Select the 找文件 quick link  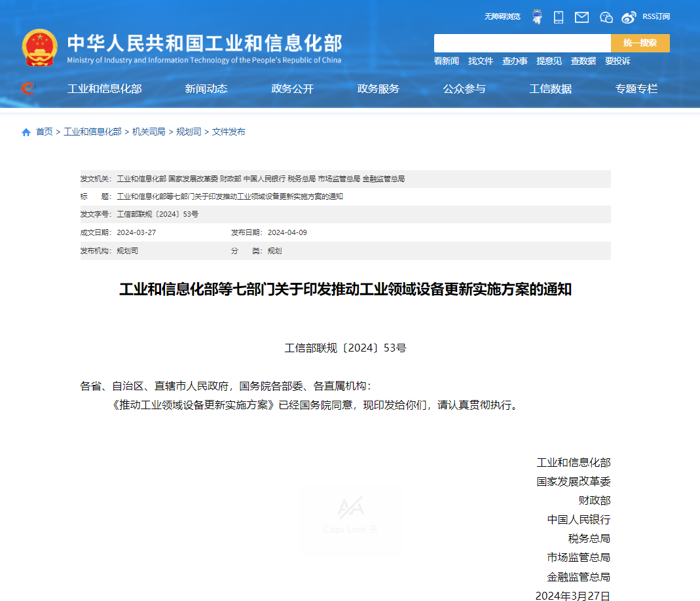[480, 61]
